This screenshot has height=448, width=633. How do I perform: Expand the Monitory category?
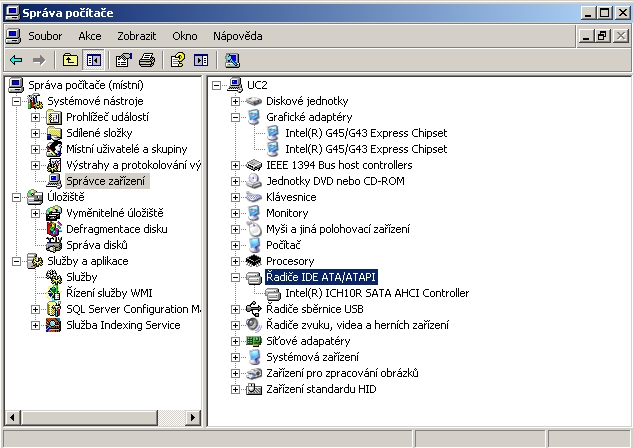tap(235, 213)
